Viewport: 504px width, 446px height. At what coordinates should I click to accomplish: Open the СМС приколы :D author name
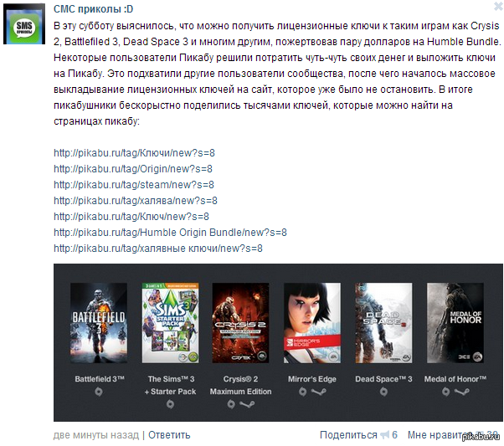(93, 9)
